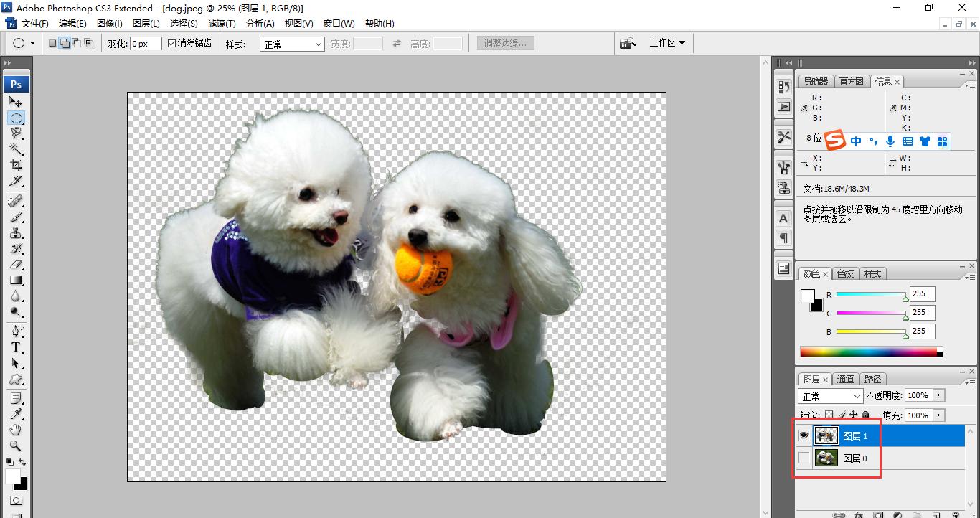Open the layer blend mode dropdown

(x=829, y=395)
